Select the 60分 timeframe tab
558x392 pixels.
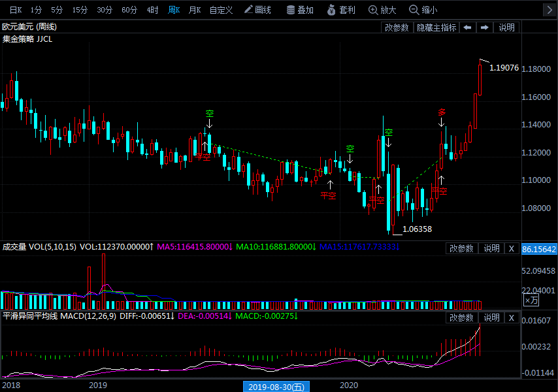[x=129, y=10]
